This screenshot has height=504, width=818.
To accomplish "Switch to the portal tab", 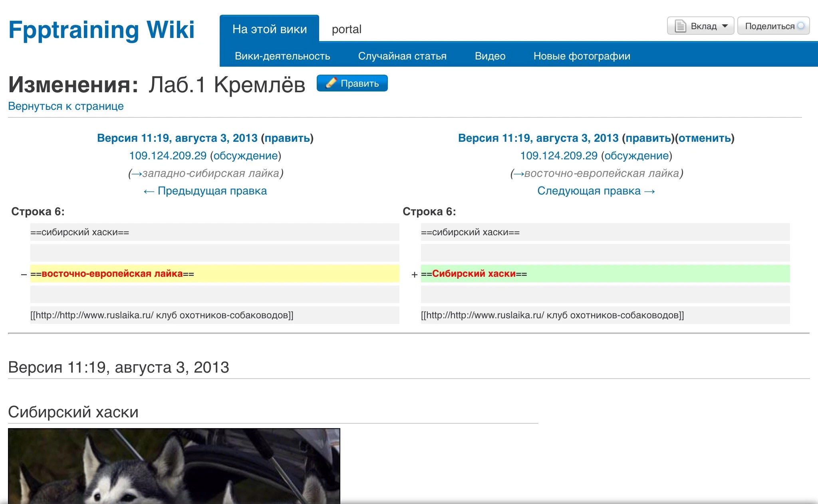I will point(346,29).
